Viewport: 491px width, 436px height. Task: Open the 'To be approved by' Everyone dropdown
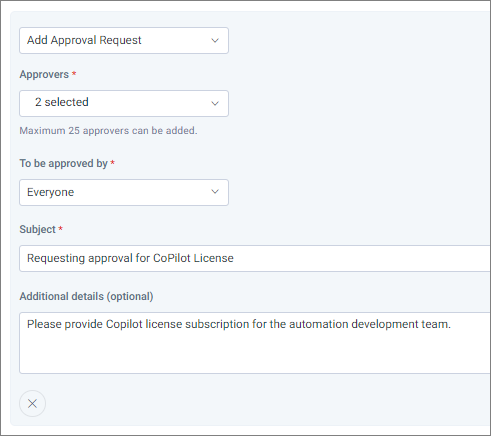click(x=124, y=192)
